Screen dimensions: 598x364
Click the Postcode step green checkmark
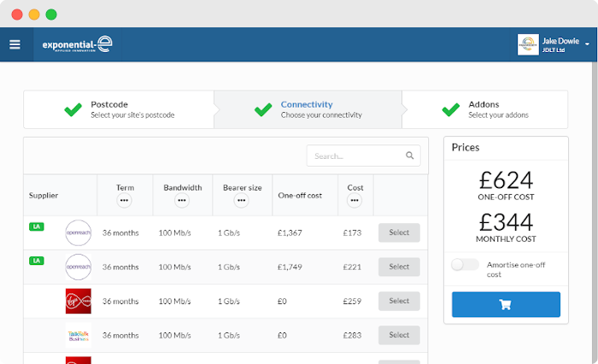click(x=73, y=109)
